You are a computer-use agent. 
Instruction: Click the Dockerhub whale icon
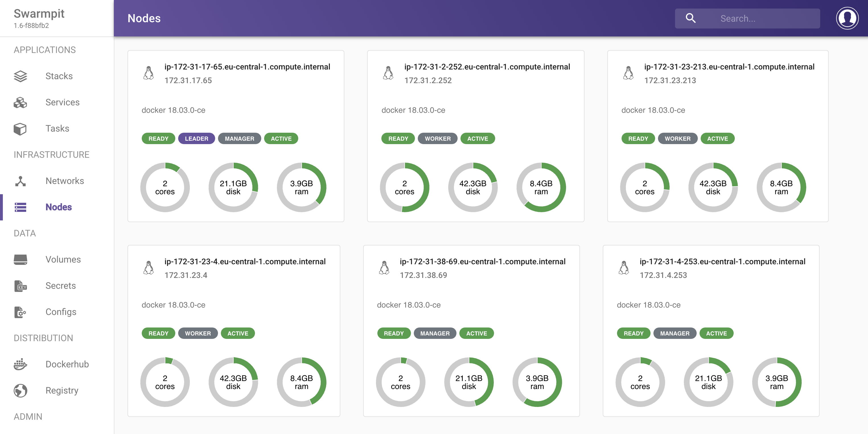pyautogui.click(x=20, y=364)
